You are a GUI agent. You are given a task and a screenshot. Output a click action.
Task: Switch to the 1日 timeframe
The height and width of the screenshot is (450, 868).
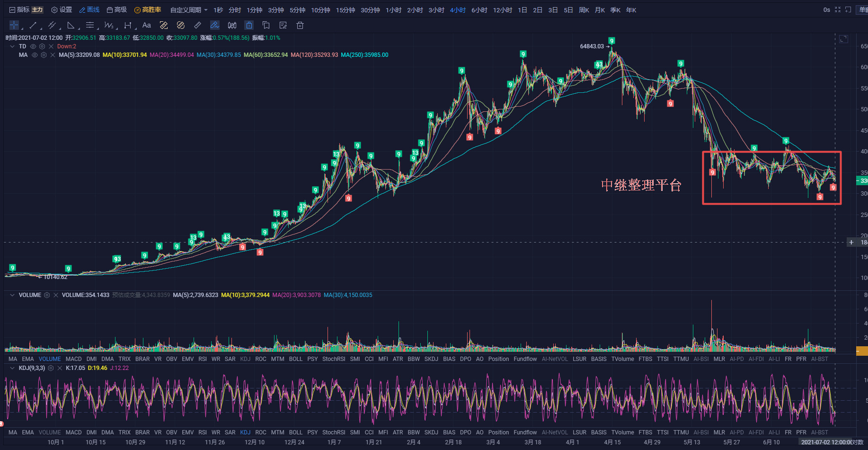[x=522, y=10]
